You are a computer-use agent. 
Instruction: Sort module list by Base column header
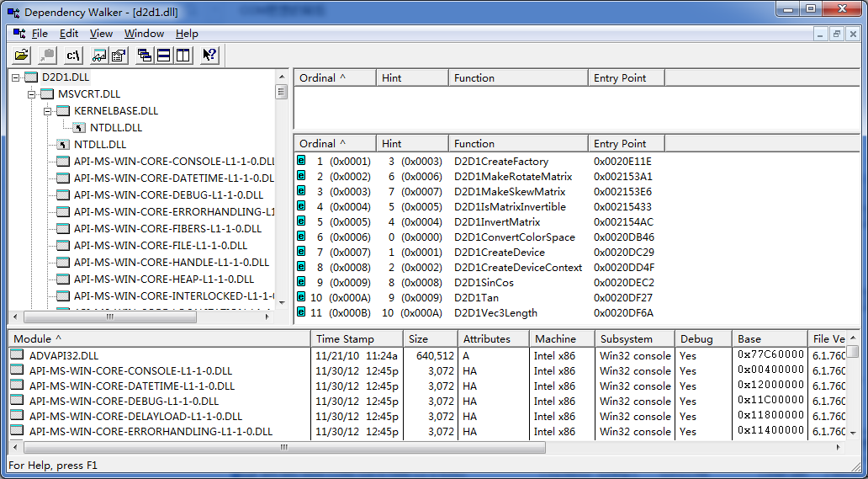[770, 339]
